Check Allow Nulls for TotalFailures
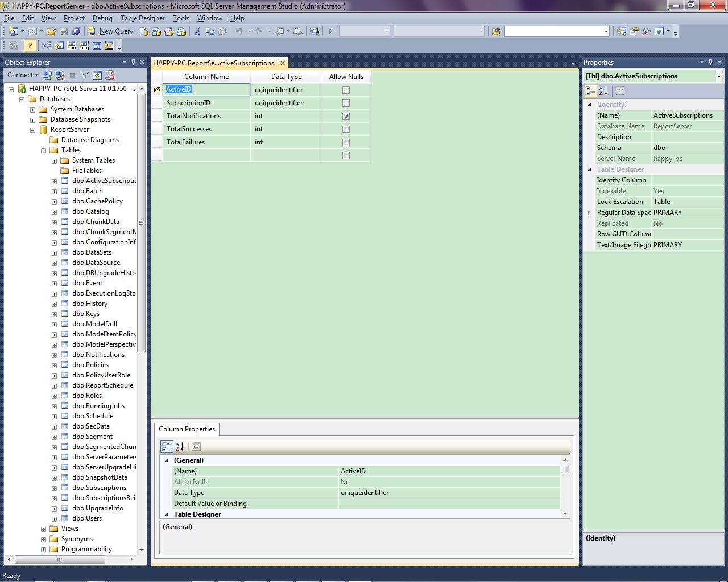Screen dimensions: 728x582 (346, 142)
